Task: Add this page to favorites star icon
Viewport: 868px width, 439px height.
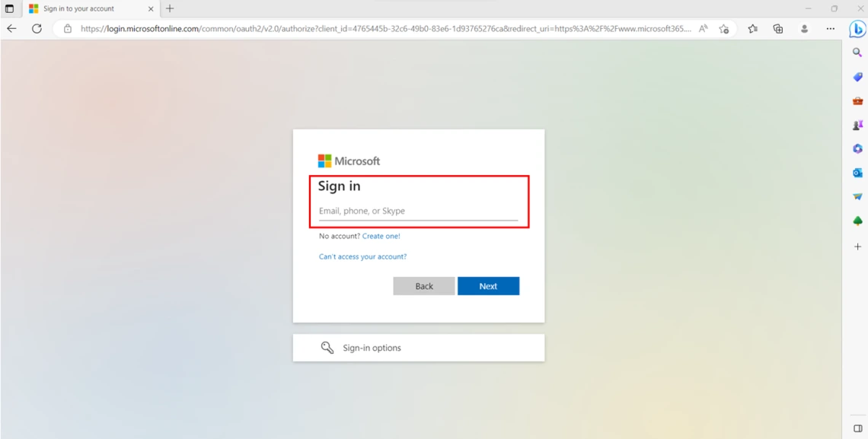Action: coord(723,29)
